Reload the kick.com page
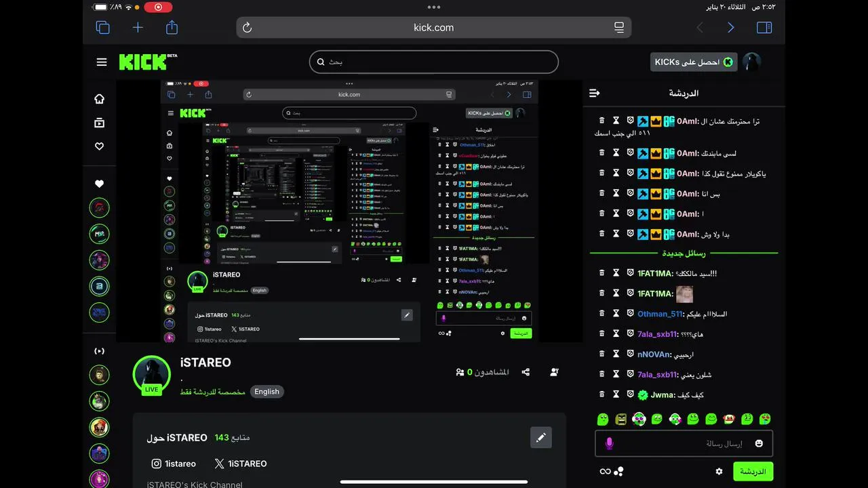Screen dimensions: 868x488 248,28
